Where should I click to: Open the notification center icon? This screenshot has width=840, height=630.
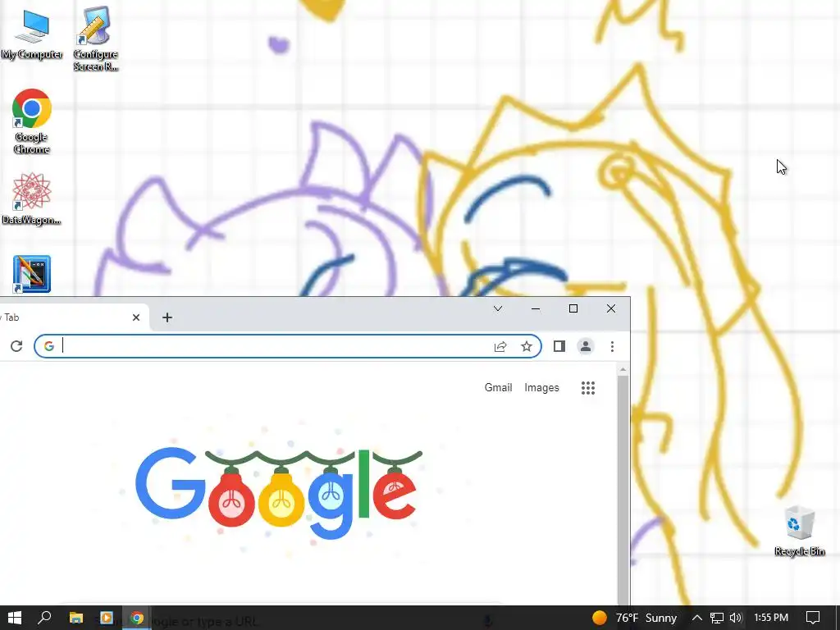coord(813,618)
